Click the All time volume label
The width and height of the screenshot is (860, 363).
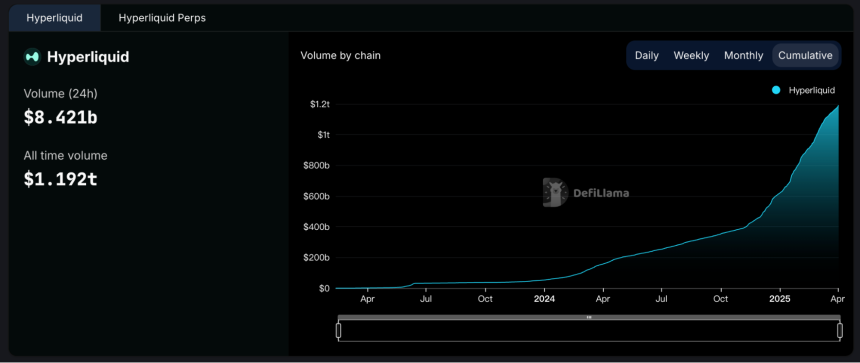[65, 156]
